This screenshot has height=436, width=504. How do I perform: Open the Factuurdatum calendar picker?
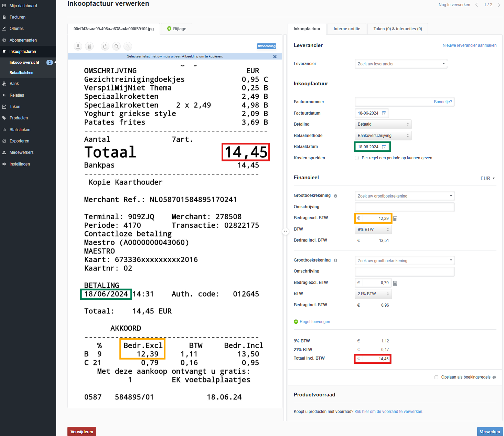coord(384,113)
